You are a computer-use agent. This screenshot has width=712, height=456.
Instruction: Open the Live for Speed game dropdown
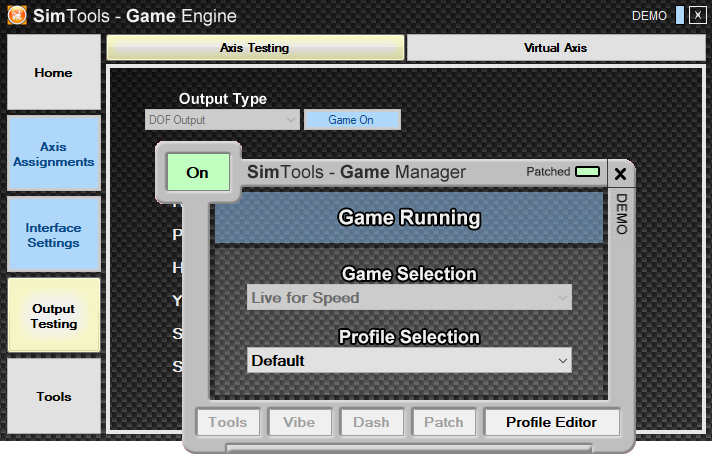pyautogui.click(x=409, y=297)
